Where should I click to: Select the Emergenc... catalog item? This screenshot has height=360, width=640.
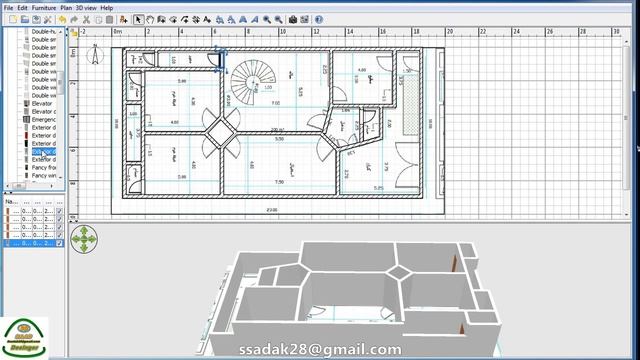click(x=44, y=120)
